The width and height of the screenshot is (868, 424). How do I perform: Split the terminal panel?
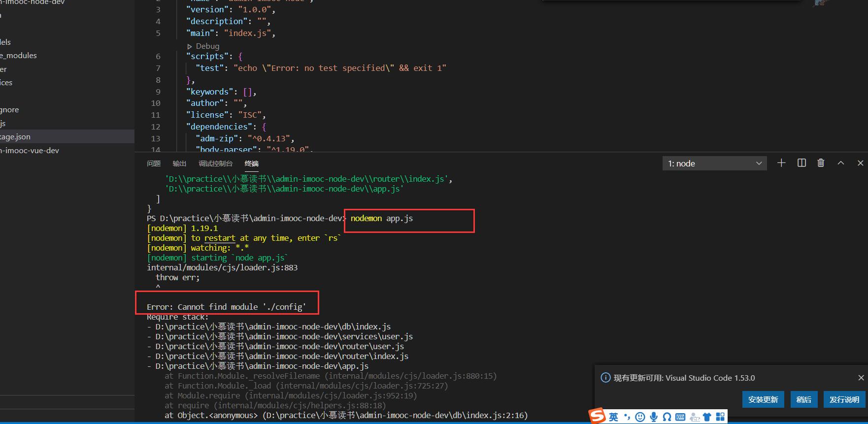coord(801,163)
